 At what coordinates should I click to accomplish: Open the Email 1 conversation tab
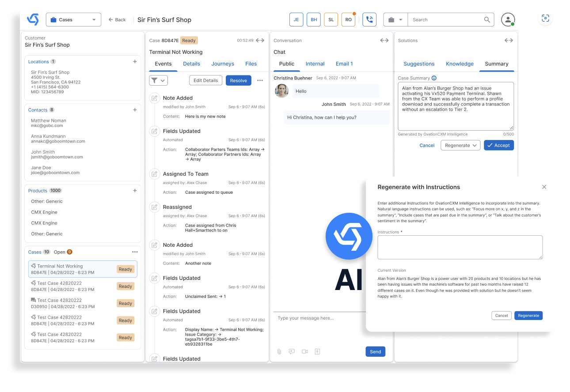pos(344,64)
